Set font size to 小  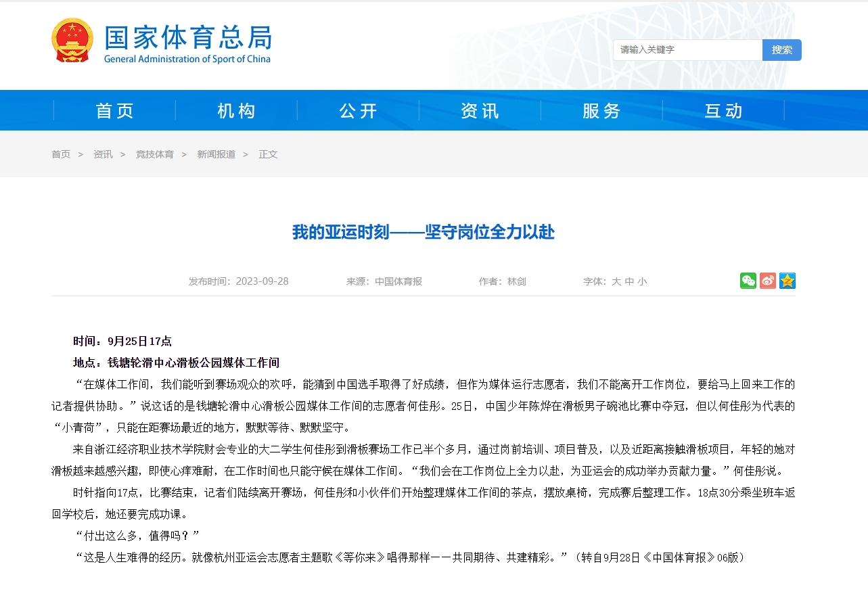pos(642,281)
